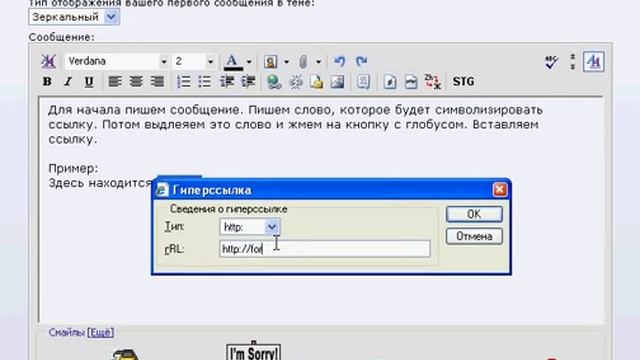Click the Ещё smileys link

[x=100, y=332]
